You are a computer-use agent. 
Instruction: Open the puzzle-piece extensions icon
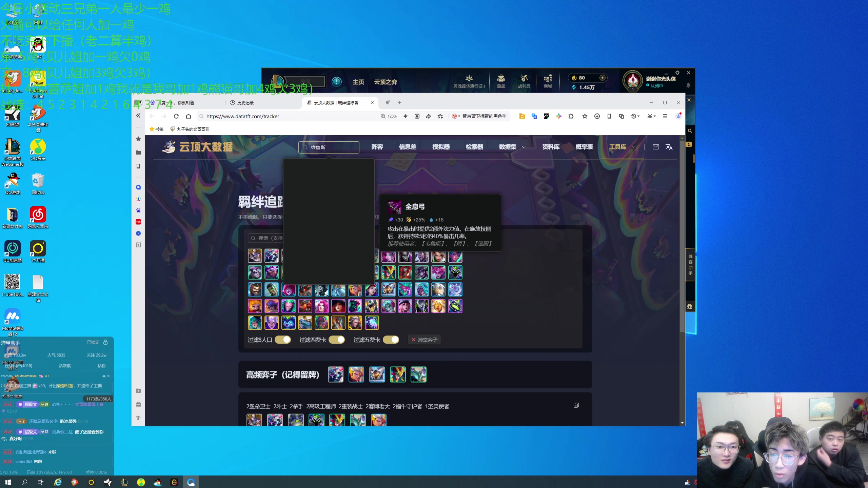click(571, 116)
